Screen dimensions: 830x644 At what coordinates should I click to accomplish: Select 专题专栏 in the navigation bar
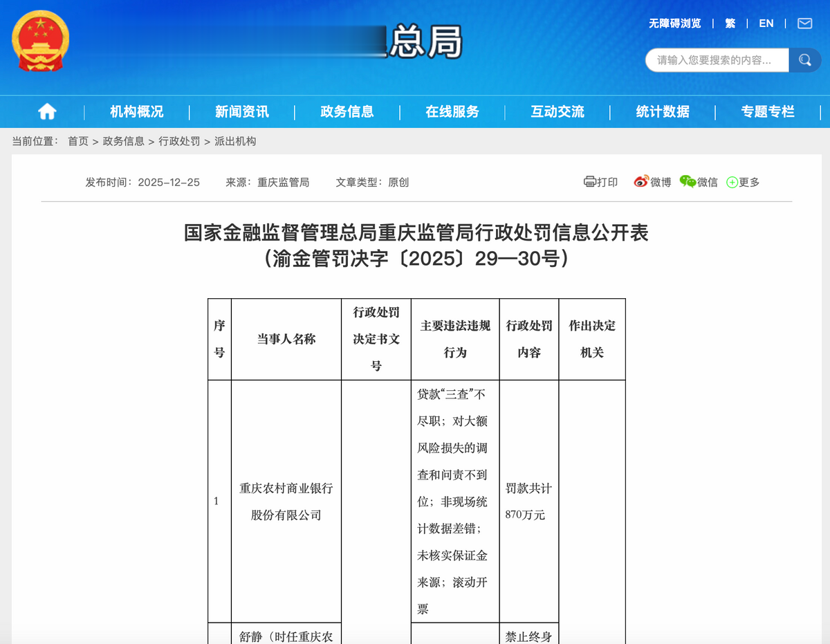tap(768, 111)
